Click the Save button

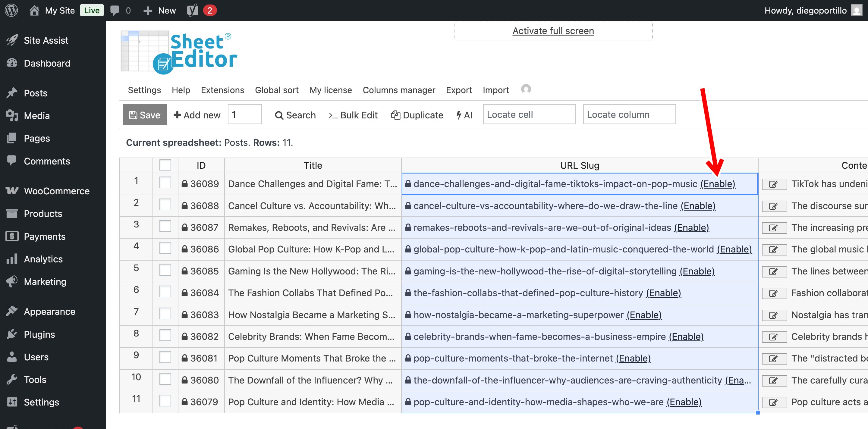[145, 115]
